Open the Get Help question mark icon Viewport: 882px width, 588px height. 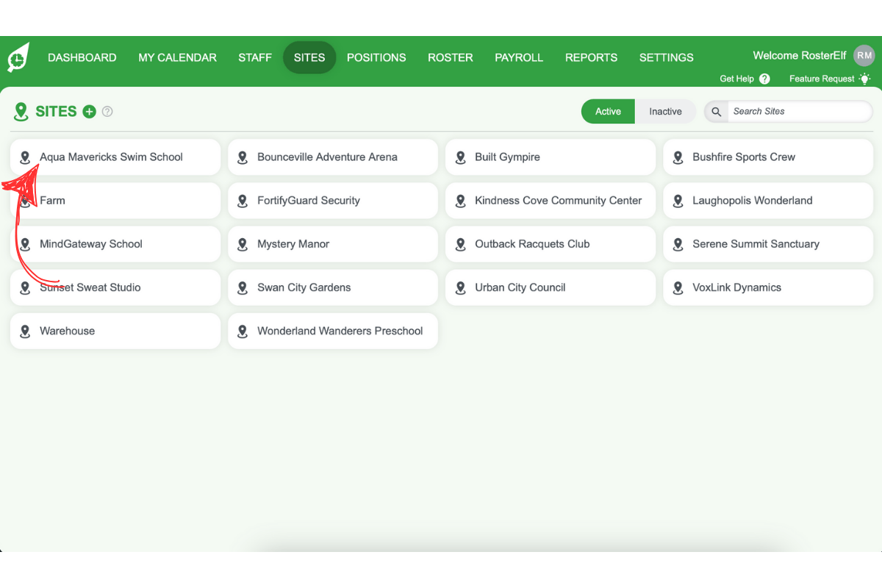coord(765,79)
